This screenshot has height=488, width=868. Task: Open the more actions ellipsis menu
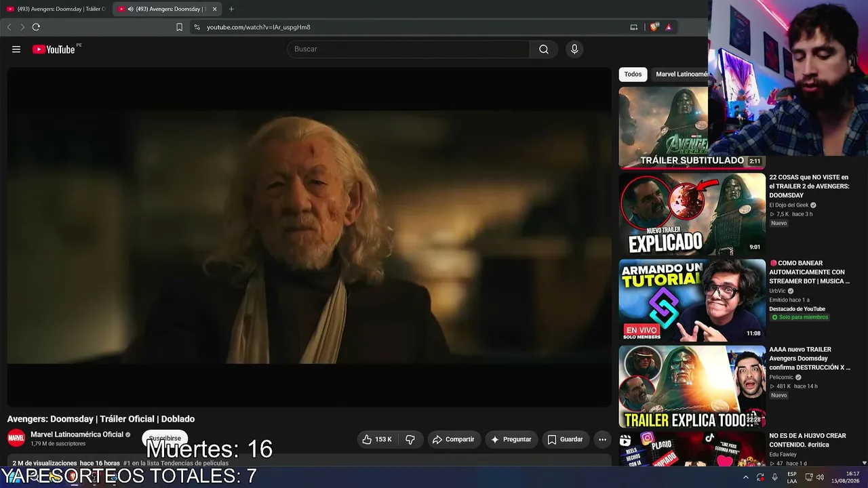pyautogui.click(x=602, y=439)
